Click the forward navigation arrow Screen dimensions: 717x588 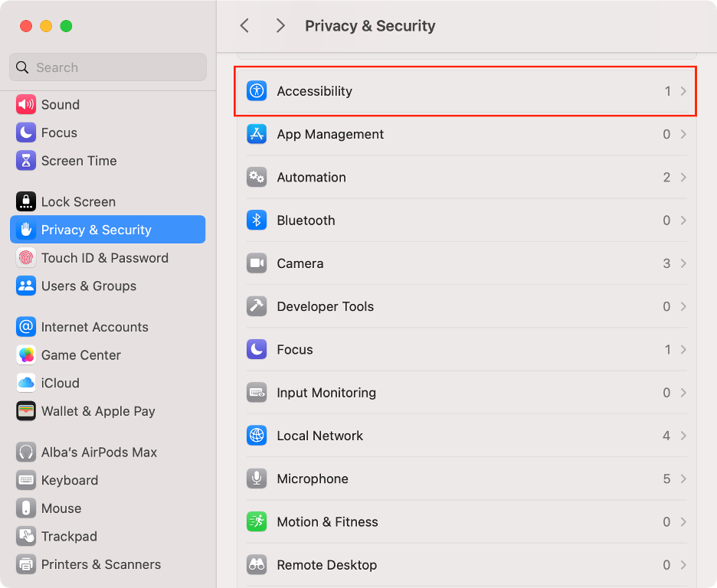click(x=280, y=25)
